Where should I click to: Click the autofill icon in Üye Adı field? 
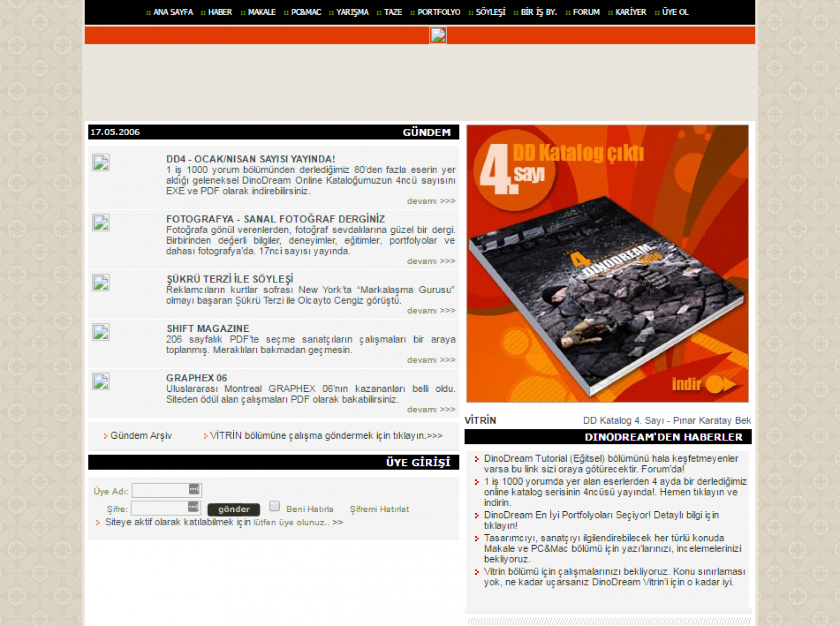point(194,489)
